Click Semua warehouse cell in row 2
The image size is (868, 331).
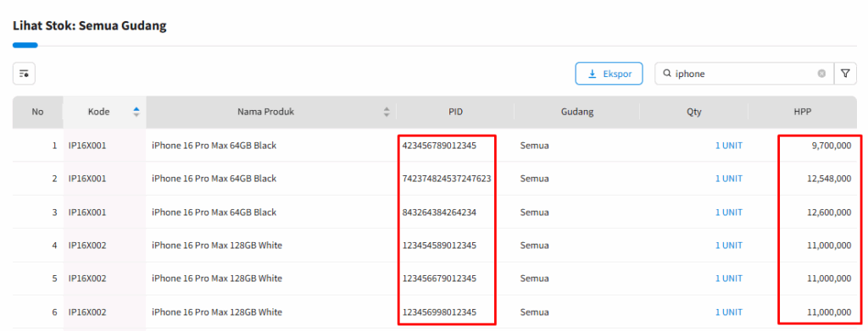[x=534, y=179]
